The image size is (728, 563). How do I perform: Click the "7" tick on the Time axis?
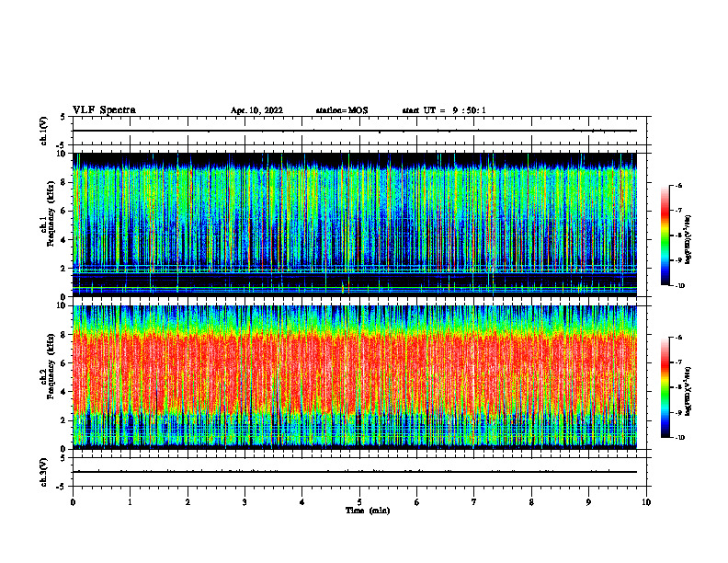pos(474,502)
